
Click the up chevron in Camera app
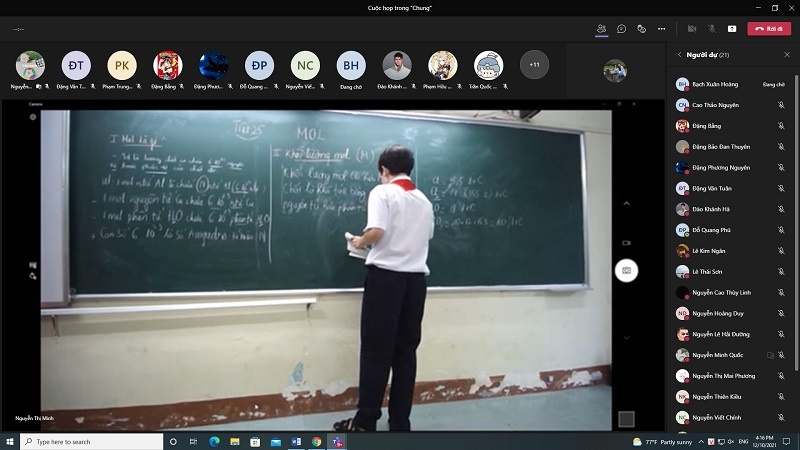(x=626, y=202)
